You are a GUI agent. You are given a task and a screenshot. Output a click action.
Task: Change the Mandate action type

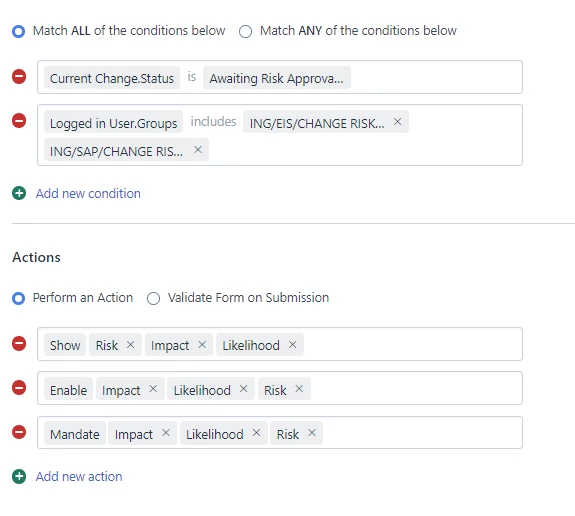[75, 434]
